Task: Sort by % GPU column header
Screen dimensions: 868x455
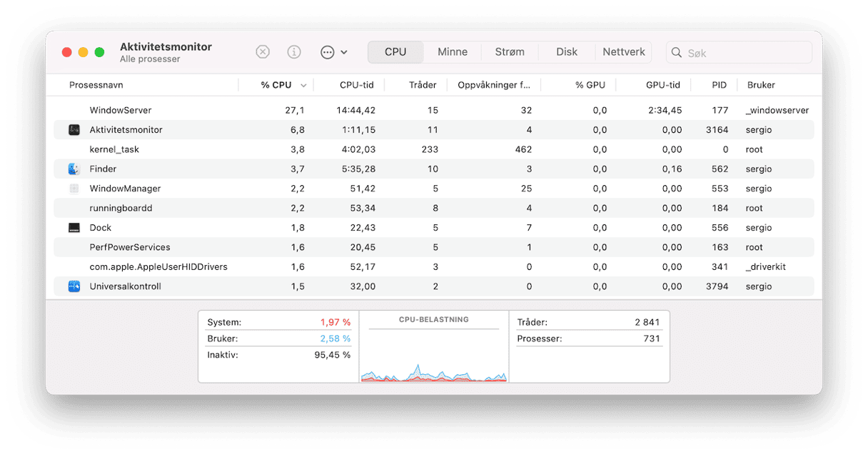Action: click(590, 85)
